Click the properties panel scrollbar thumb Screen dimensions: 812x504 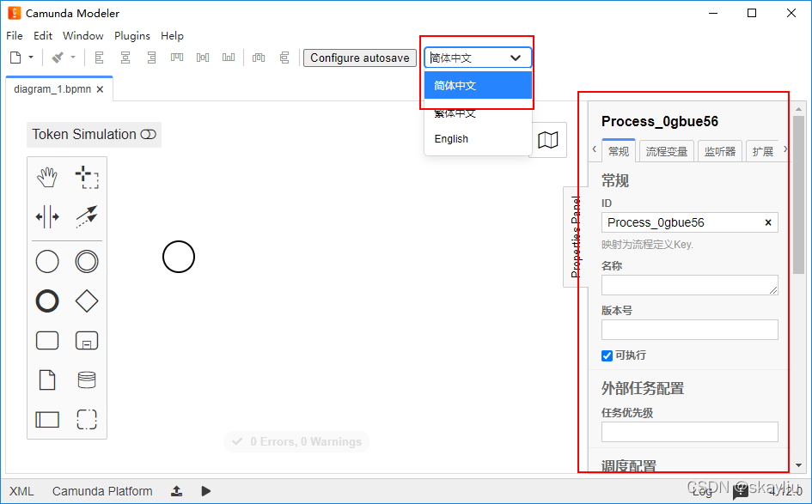click(798, 195)
